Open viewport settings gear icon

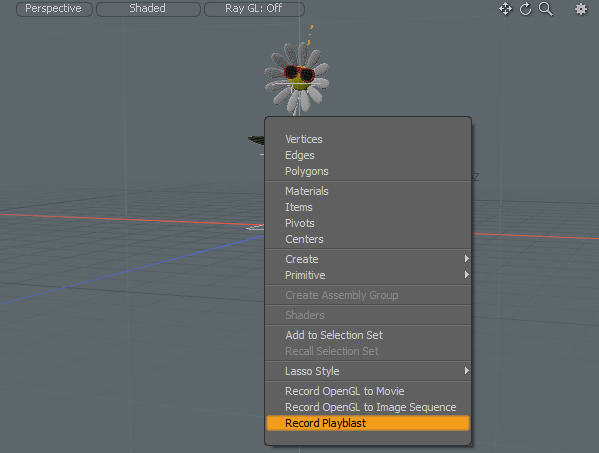point(581,9)
